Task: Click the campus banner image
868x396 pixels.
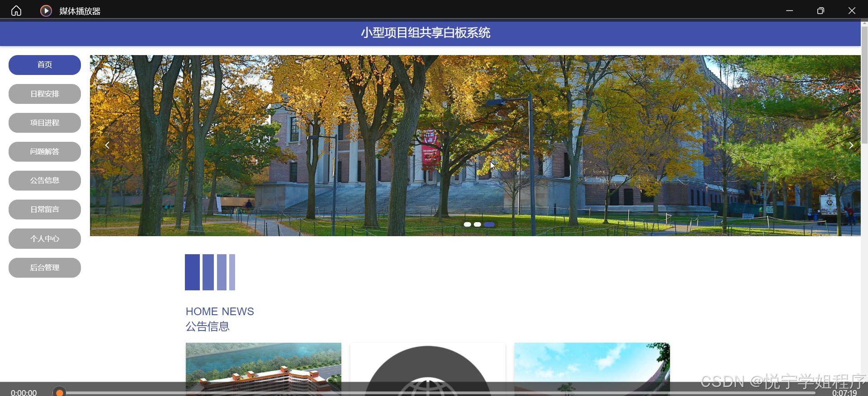Action: (475, 145)
